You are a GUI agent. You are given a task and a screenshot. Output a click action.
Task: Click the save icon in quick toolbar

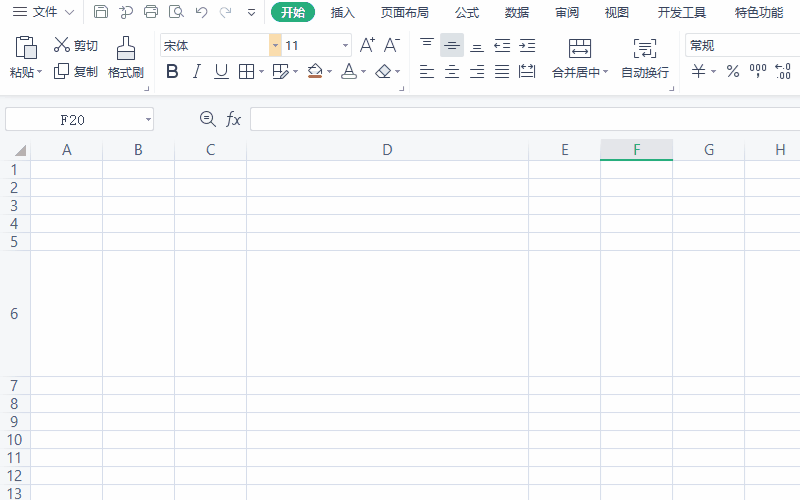pos(101,12)
